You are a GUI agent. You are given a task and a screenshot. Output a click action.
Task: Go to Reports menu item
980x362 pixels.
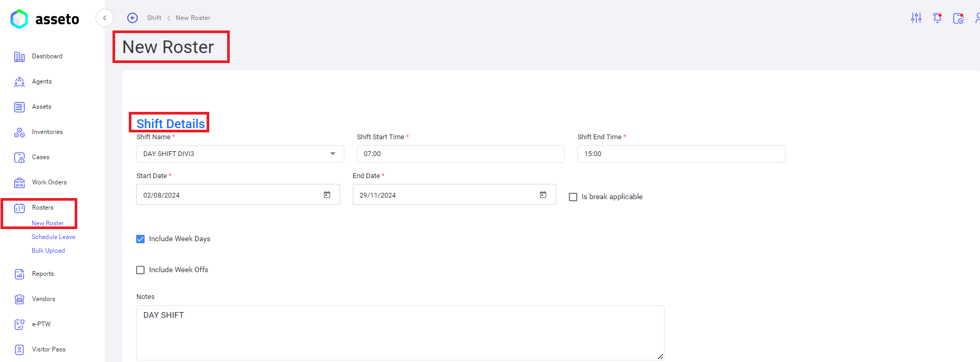[43, 274]
